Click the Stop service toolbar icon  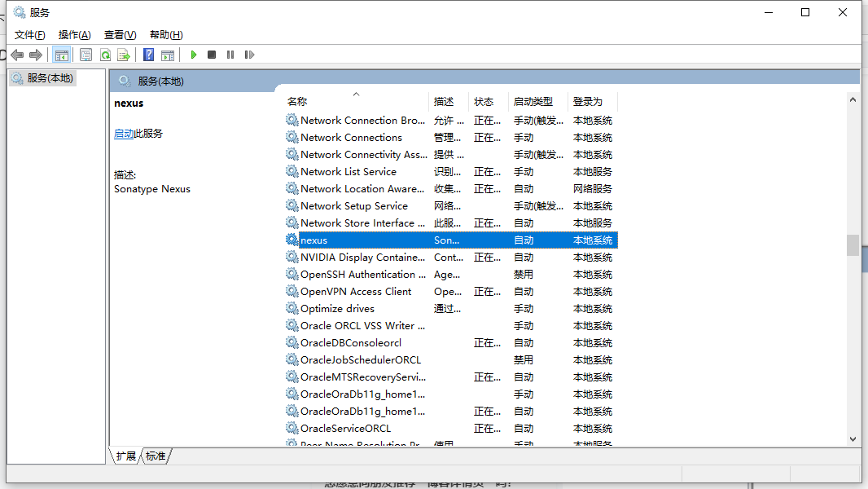(x=212, y=55)
